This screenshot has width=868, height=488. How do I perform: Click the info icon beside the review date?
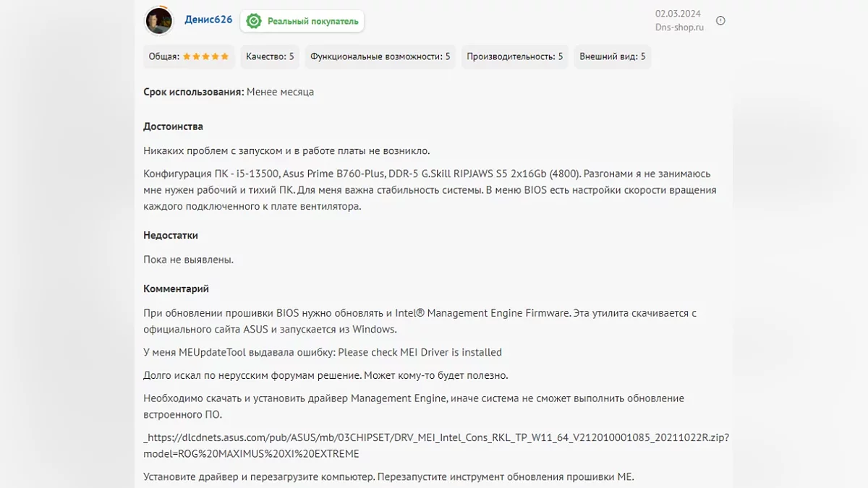tap(720, 21)
